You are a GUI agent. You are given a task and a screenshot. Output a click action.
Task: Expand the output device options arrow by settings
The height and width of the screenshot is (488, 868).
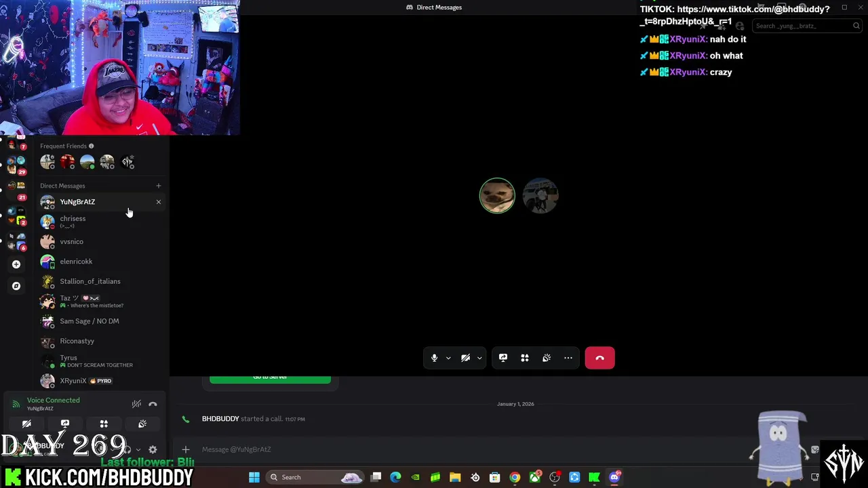(138, 449)
